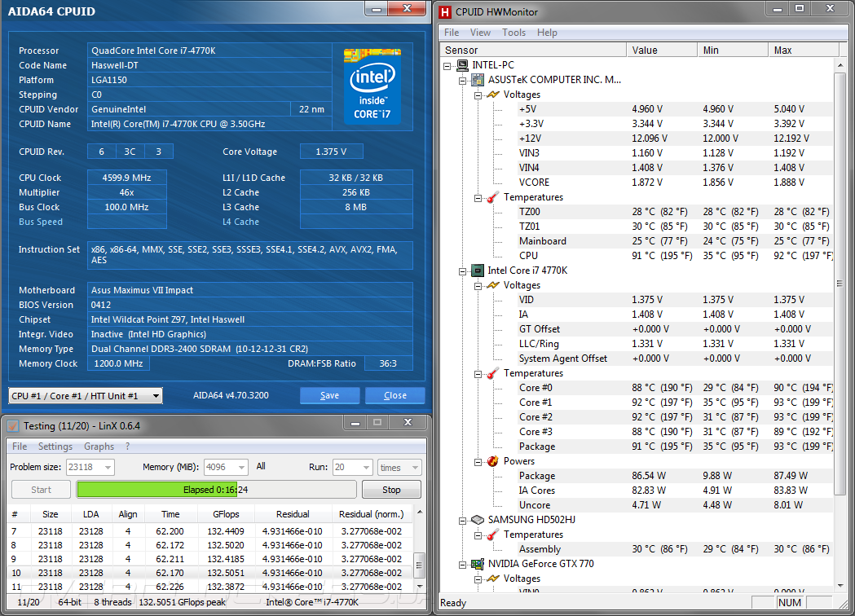Select the Assembly temperature row
Viewport: 855px width, 616px height.
(675, 549)
